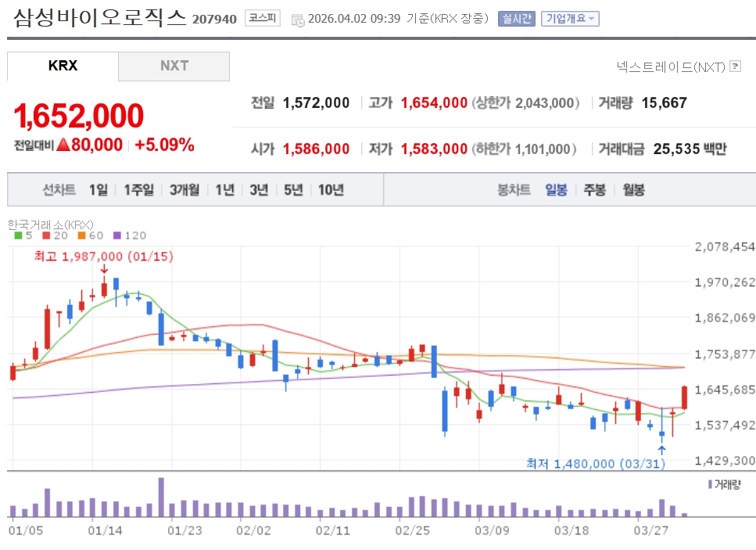Switch to the KRX tab
Viewport: 756px width, 550px height.
63,66
